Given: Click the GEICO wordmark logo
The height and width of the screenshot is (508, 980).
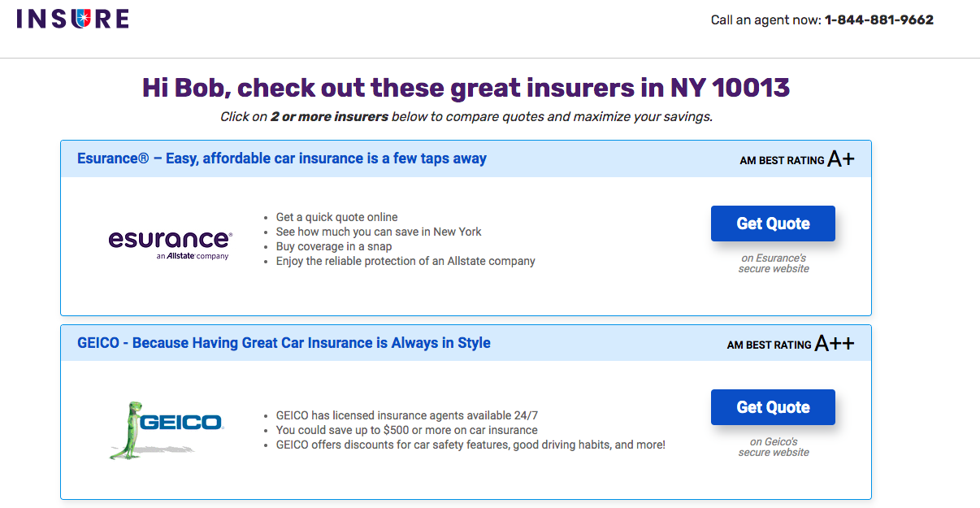Looking at the screenshot, I should 179,423.
